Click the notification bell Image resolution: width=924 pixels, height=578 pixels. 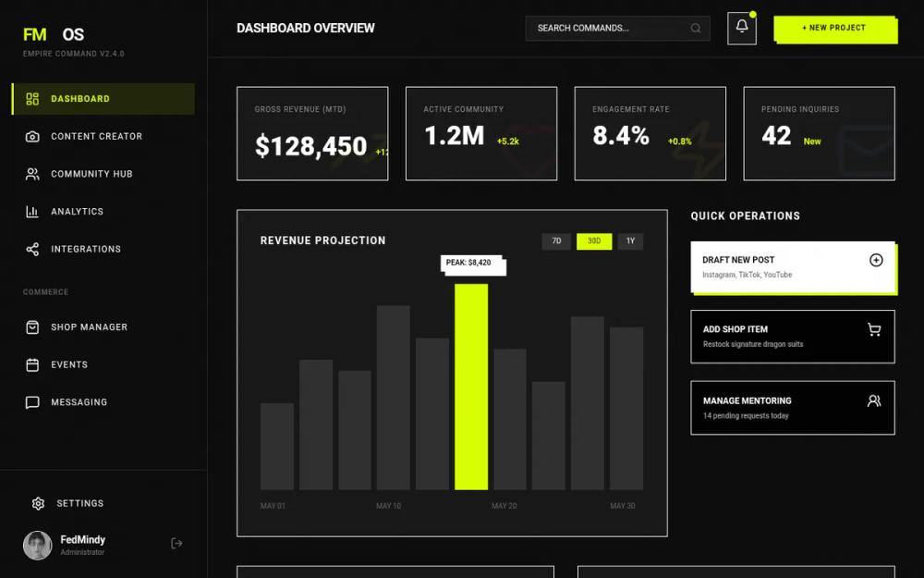741,28
